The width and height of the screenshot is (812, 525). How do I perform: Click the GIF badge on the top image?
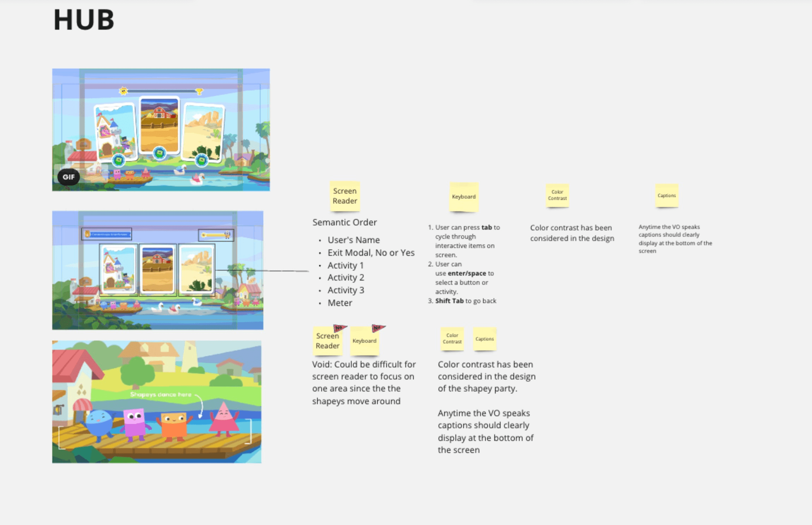point(68,177)
